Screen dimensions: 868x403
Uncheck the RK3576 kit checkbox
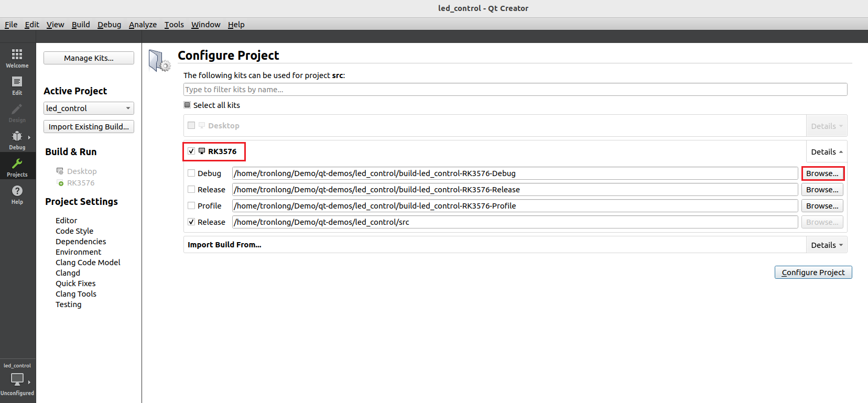pos(191,151)
